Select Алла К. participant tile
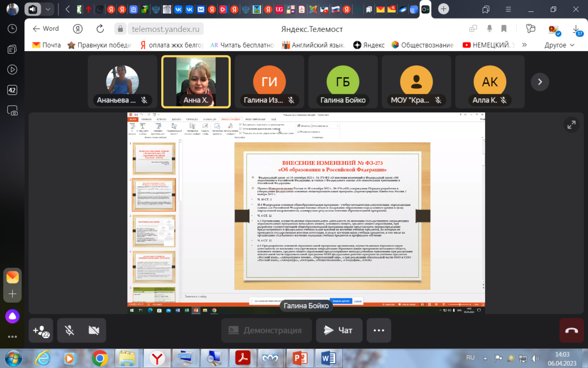The width and height of the screenshot is (588, 368). (x=490, y=81)
